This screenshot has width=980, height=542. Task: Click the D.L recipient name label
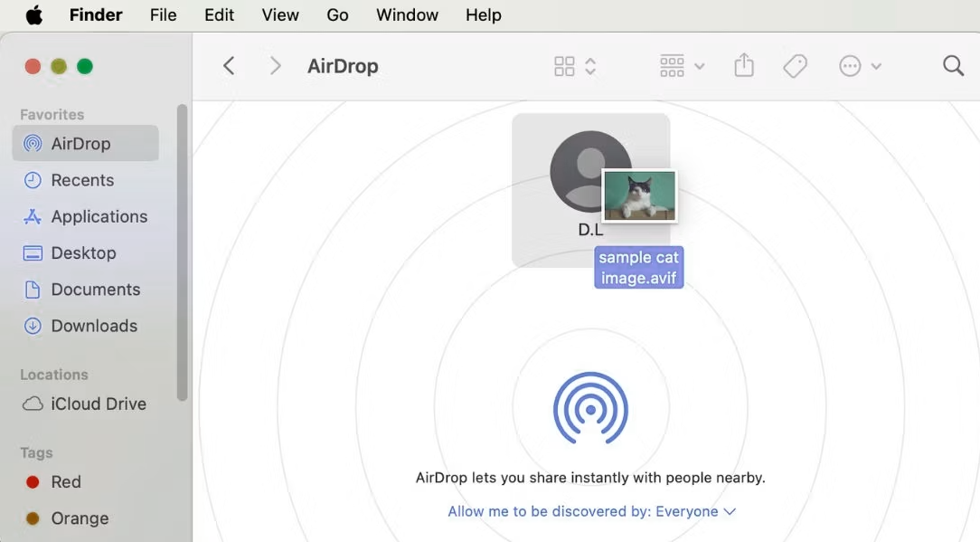pos(590,230)
